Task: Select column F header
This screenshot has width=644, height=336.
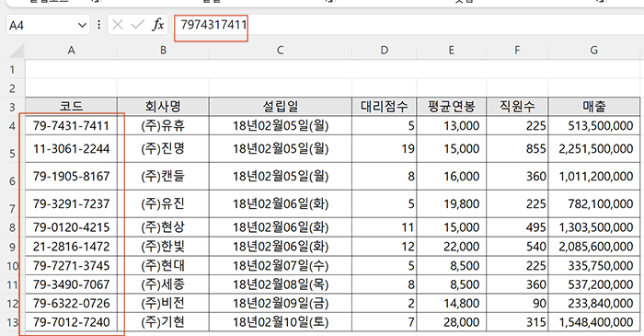Action: click(x=517, y=51)
